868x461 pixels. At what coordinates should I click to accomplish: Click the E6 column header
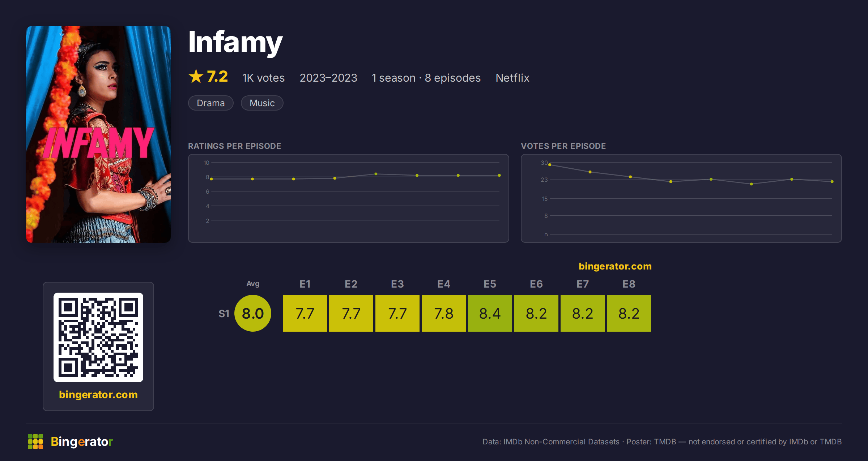pyautogui.click(x=536, y=284)
